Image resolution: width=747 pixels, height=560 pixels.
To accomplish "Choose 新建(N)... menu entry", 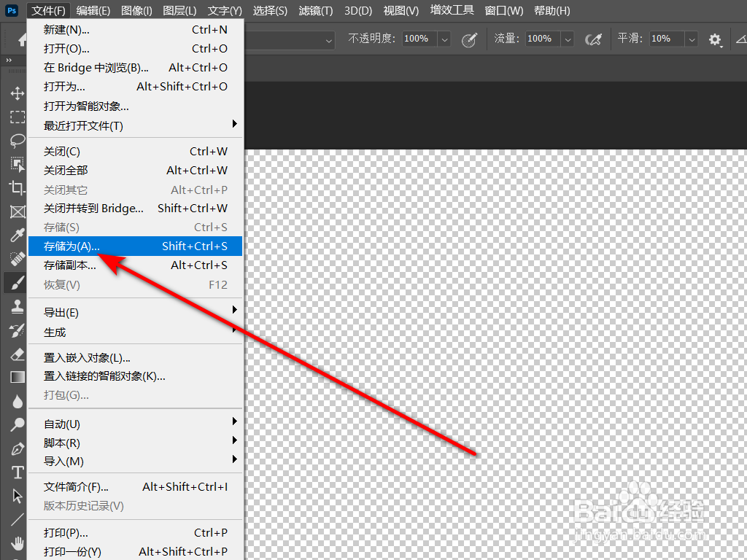I will point(135,29).
